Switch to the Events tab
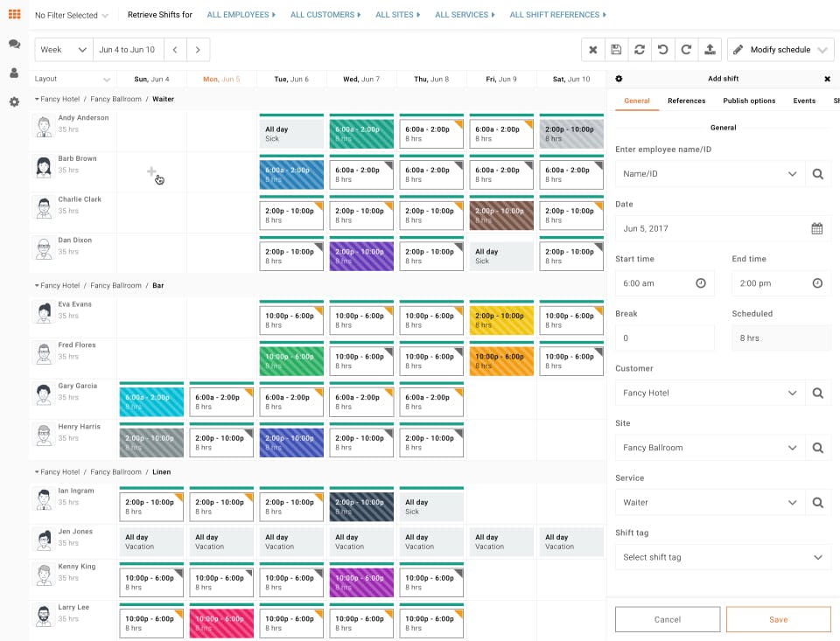This screenshot has width=840, height=641. click(804, 101)
